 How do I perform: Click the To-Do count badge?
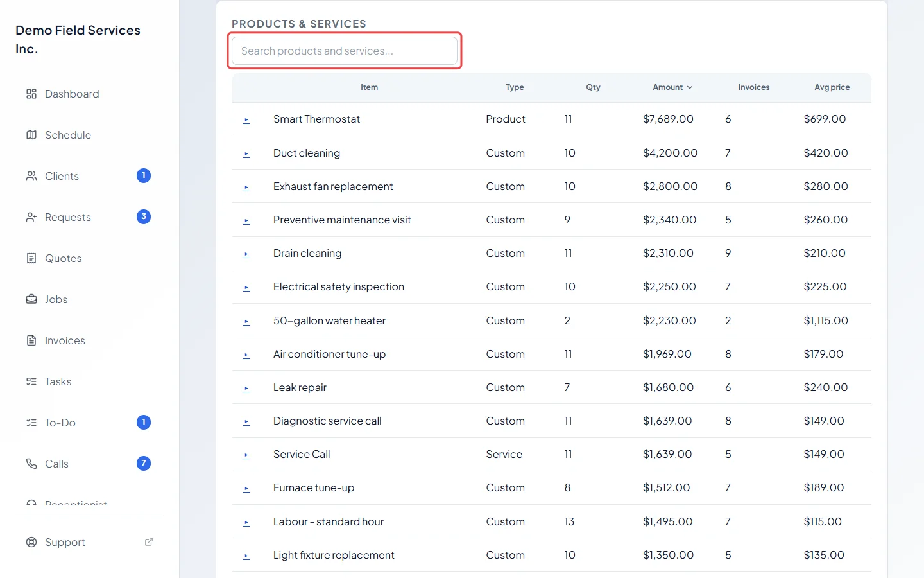[144, 422]
